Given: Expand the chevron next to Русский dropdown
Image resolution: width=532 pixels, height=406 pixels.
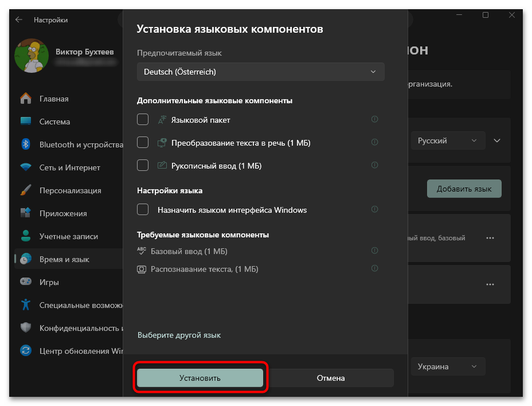Looking at the screenshot, I should tap(497, 140).
